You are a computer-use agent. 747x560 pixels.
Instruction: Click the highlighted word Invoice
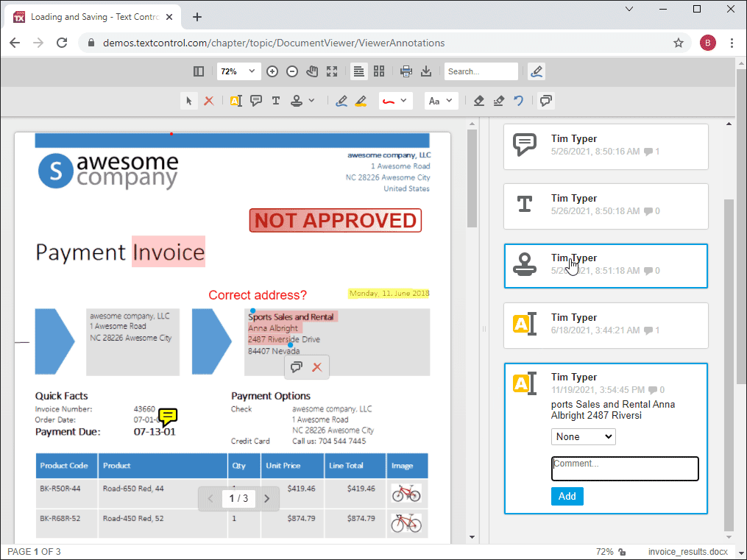pyautogui.click(x=169, y=252)
